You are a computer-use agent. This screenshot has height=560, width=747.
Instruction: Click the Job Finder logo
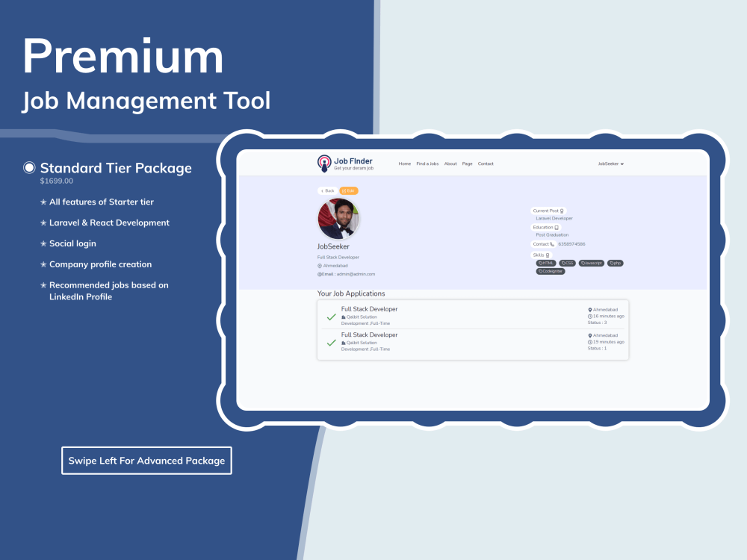(345, 164)
